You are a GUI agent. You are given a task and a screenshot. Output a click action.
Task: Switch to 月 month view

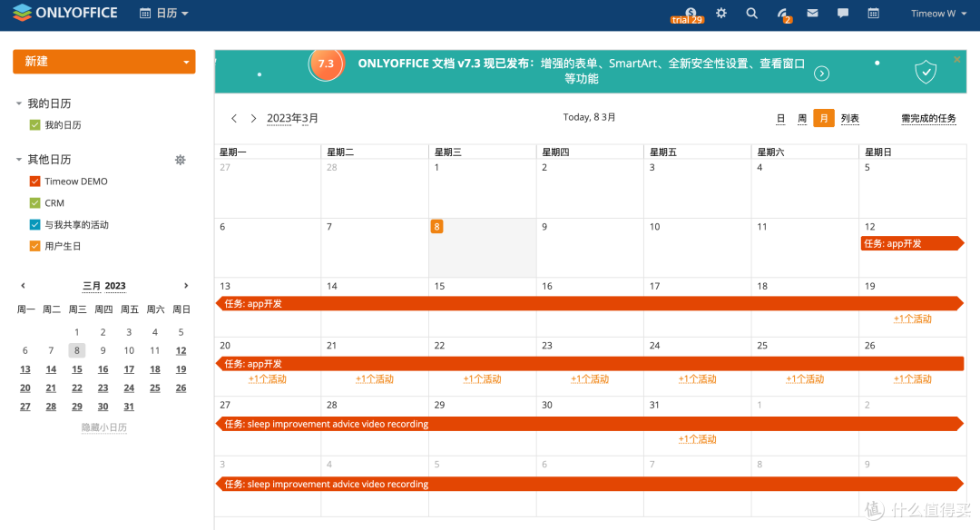824,118
